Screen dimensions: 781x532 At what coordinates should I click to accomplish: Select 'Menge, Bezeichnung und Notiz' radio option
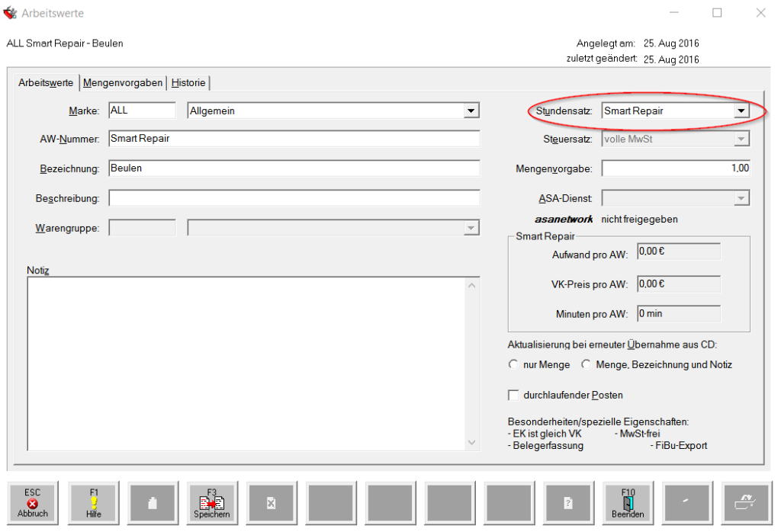pyautogui.click(x=587, y=364)
